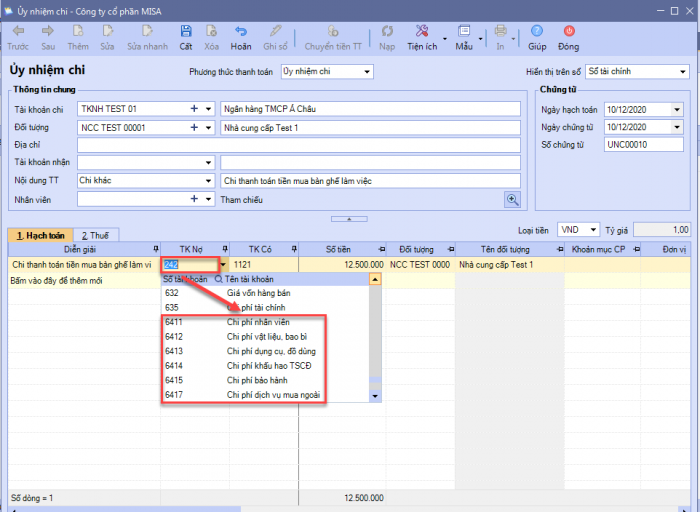Screen dimensions: 700x512
Task: Click the Đóng close icon in toolbar
Action: coord(568,32)
